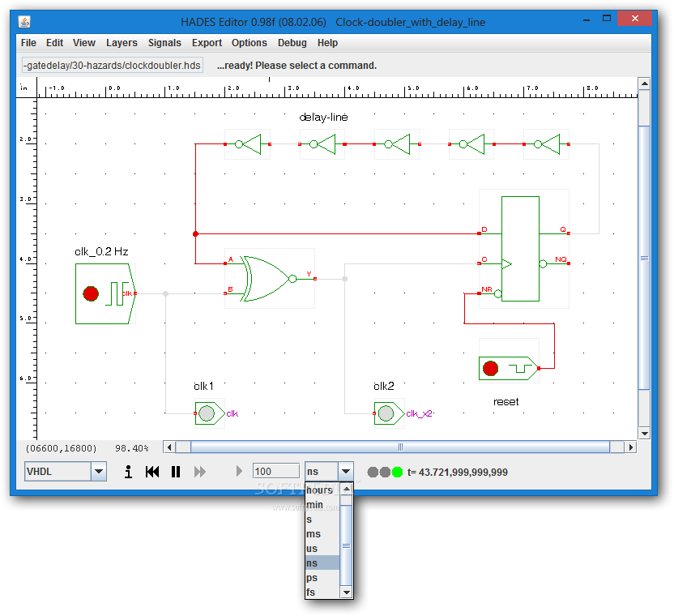The width and height of the screenshot is (674, 616).
Task: Click the reset pulse waveform symbol
Action: (x=521, y=369)
